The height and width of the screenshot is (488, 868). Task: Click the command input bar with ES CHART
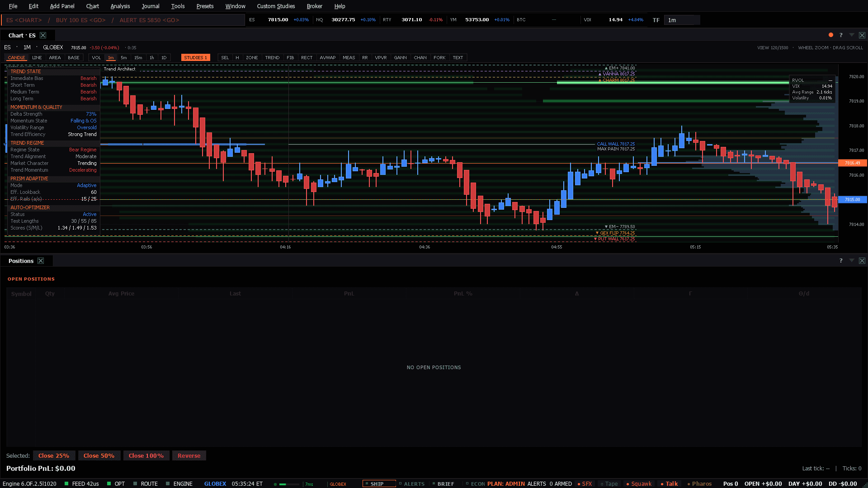[x=123, y=20]
